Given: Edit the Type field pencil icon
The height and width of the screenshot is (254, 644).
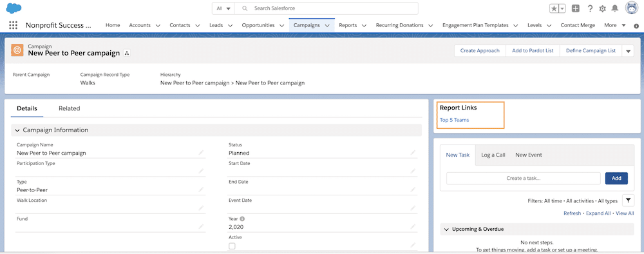Looking at the screenshot, I should click(x=201, y=190).
